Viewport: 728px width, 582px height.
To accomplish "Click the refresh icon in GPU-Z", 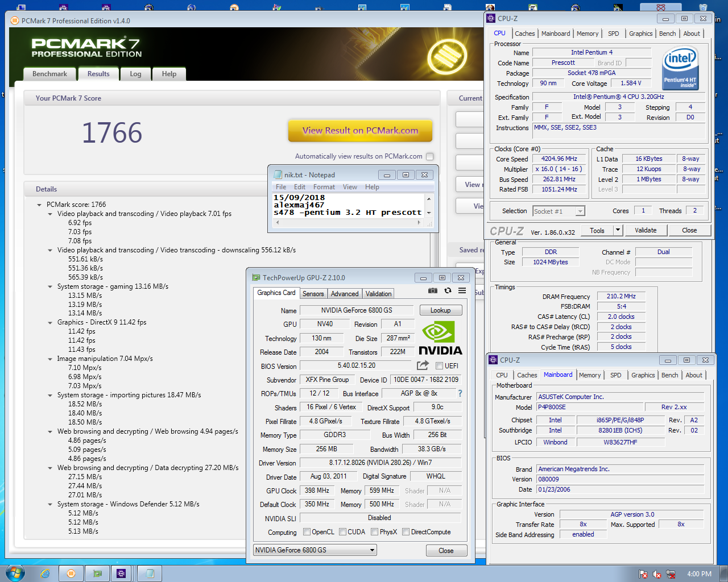I will (448, 290).
